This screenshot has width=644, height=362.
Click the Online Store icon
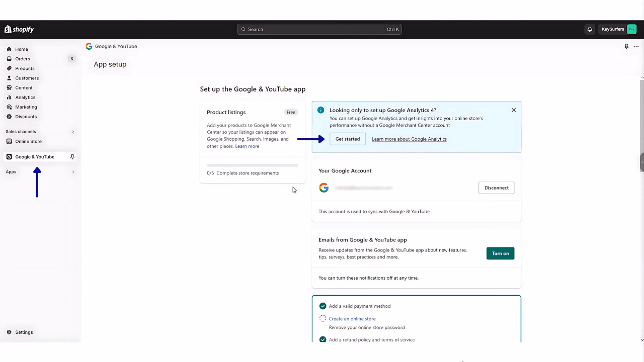pyautogui.click(x=9, y=141)
